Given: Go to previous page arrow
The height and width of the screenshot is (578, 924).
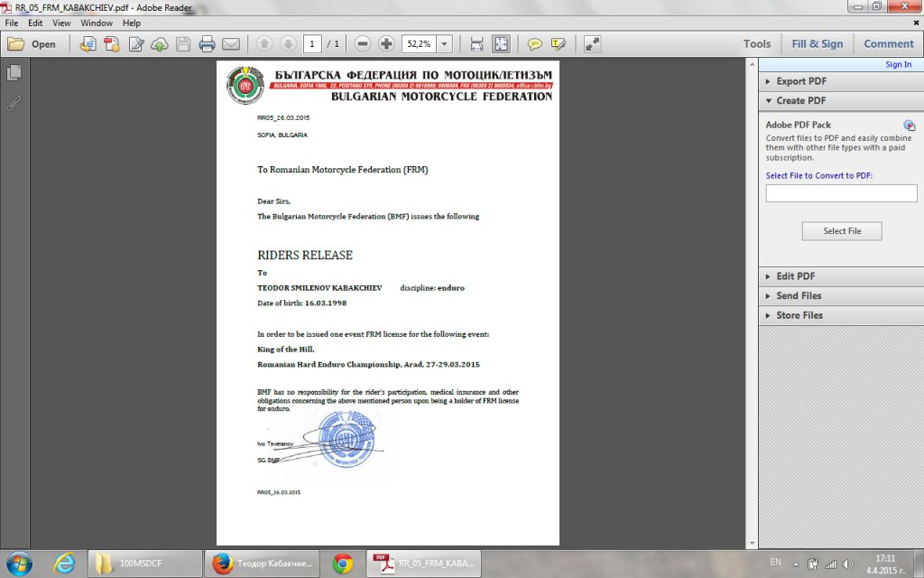Looking at the screenshot, I should [264, 43].
